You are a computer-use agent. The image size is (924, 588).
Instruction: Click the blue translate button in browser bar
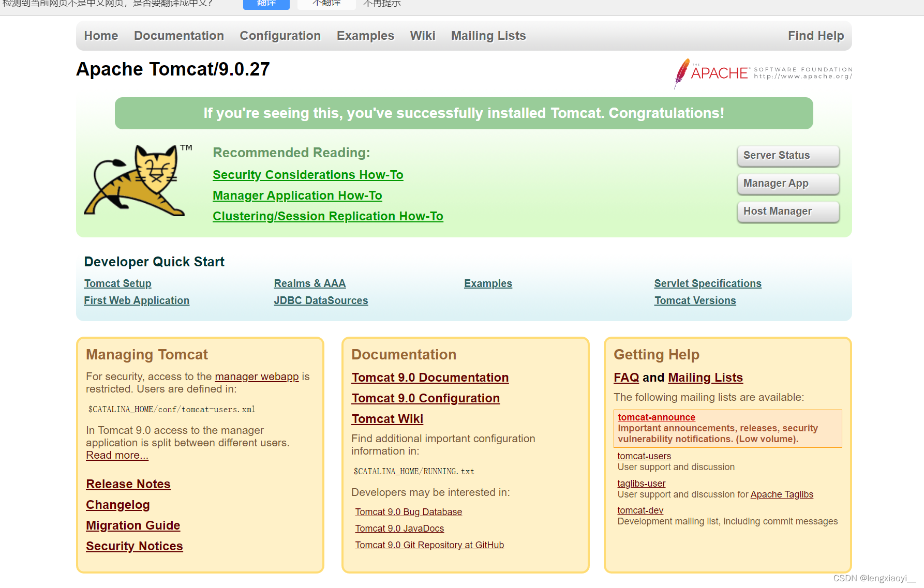[x=266, y=4]
